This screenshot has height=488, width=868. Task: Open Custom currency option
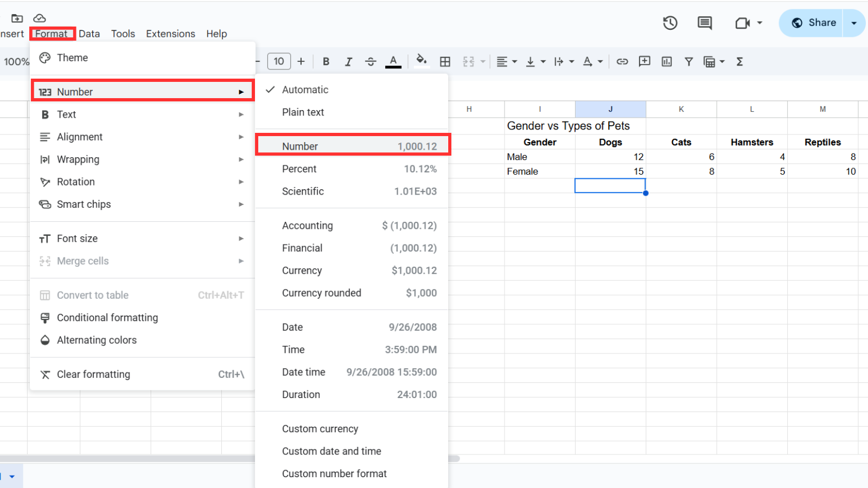click(352, 429)
